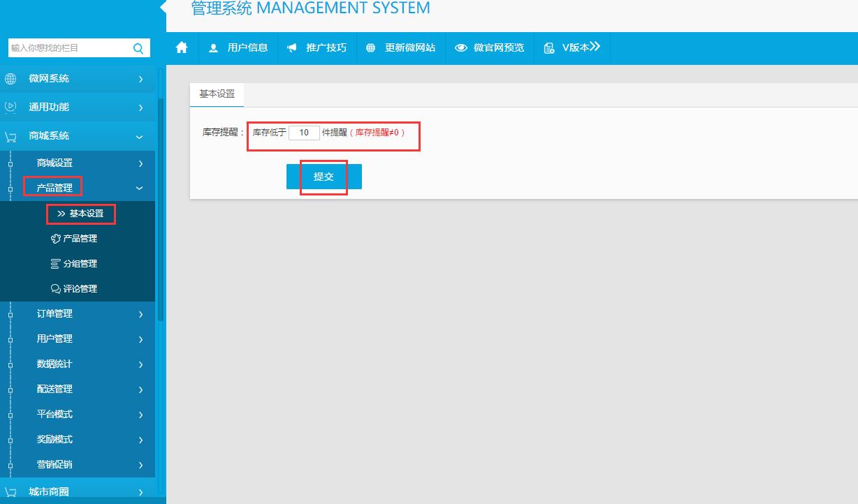The image size is (858, 504).
Task: Open 评论管理 in the sidebar
Action: 80,289
